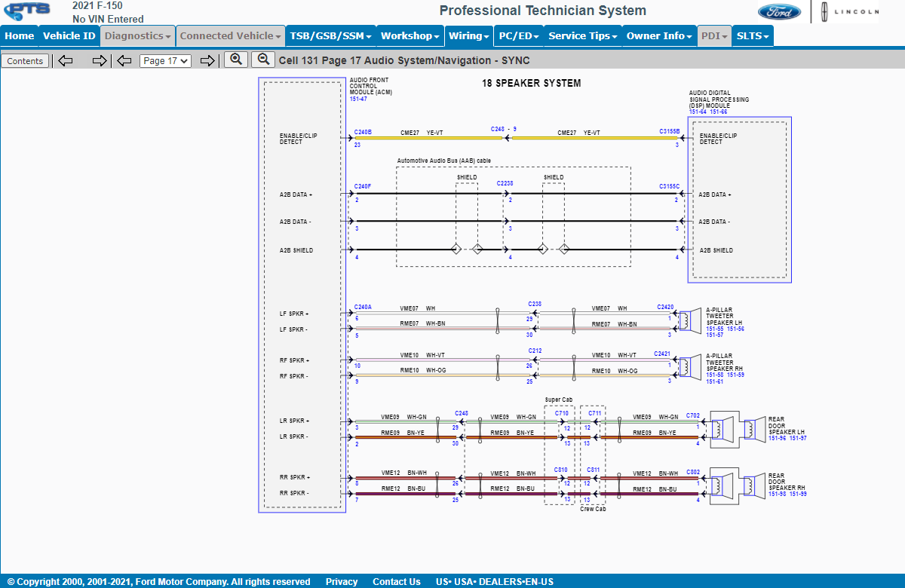Open the Owner Info dropdown
The height and width of the screenshot is (588, 905).
(x=658, y=35)
